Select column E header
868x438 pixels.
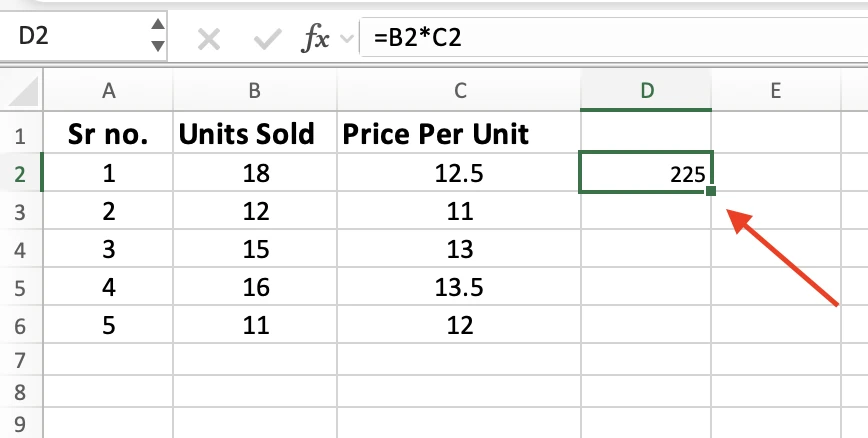click(776, 91)
